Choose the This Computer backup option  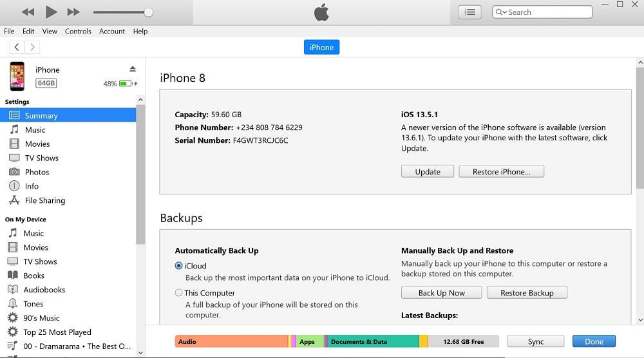(178, 293)
